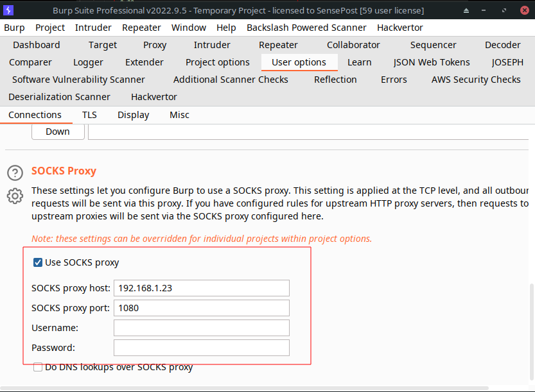Switch to the Display sub-tab
Screen dimensions: 535x392
pos(133,115)
